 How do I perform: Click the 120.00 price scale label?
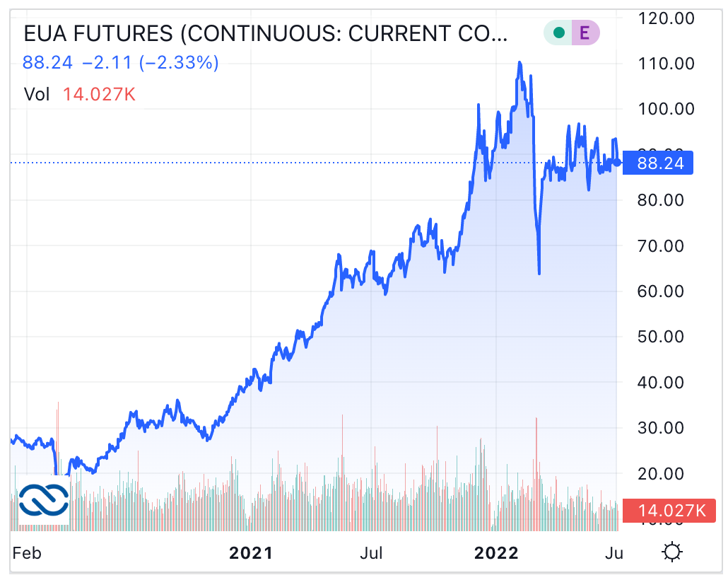pyautogui.click(x=666, y=18)
